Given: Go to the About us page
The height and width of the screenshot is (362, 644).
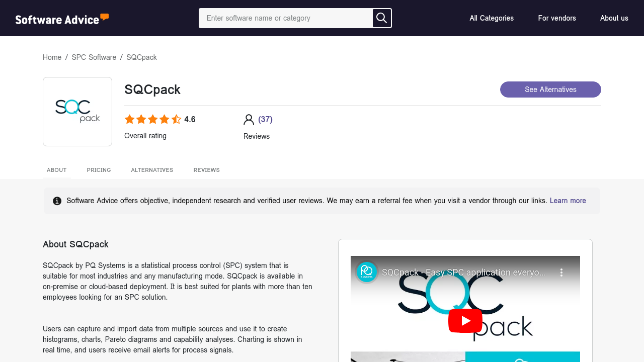Looking at the screenshot, I should [614, 18].
